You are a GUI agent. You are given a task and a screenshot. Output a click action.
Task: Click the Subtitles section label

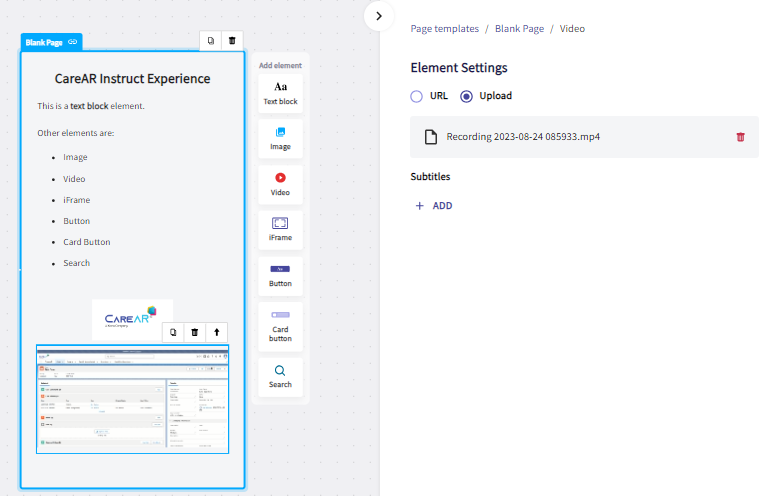click(430, 176)
